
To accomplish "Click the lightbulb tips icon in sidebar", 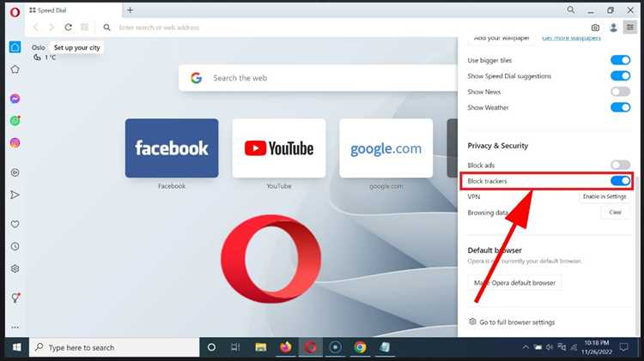I will click(15, 298).
